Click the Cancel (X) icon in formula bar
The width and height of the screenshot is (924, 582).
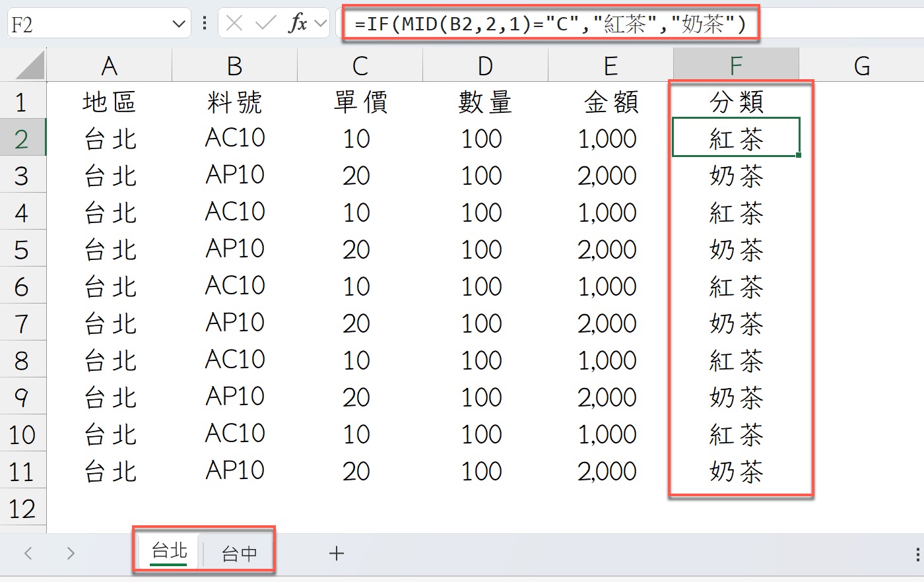234,23
